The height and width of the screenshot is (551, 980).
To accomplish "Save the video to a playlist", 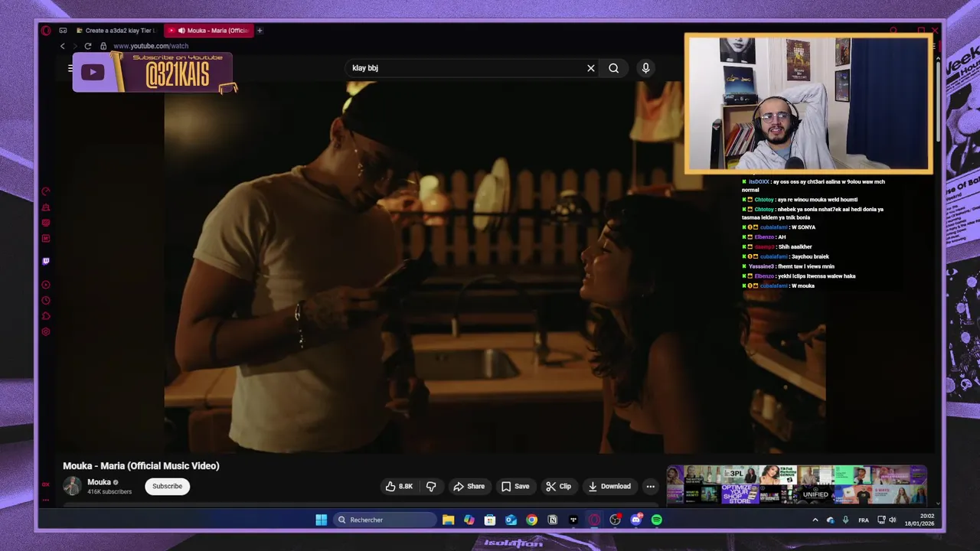I will click(515, 486).
